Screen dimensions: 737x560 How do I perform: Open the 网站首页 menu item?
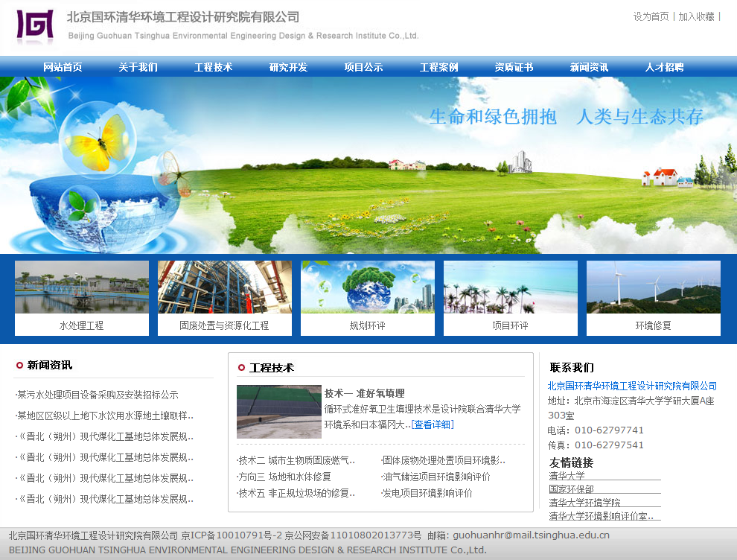tap(63, 67)
